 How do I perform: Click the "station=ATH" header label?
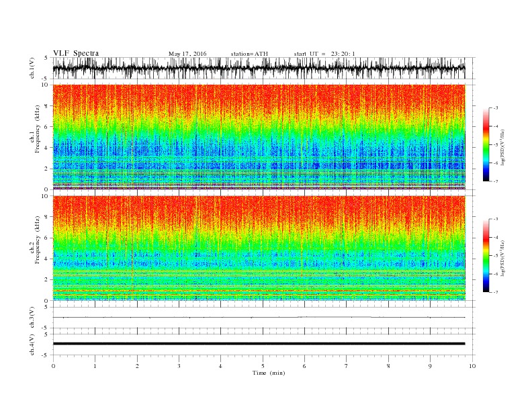click(249, 54)
